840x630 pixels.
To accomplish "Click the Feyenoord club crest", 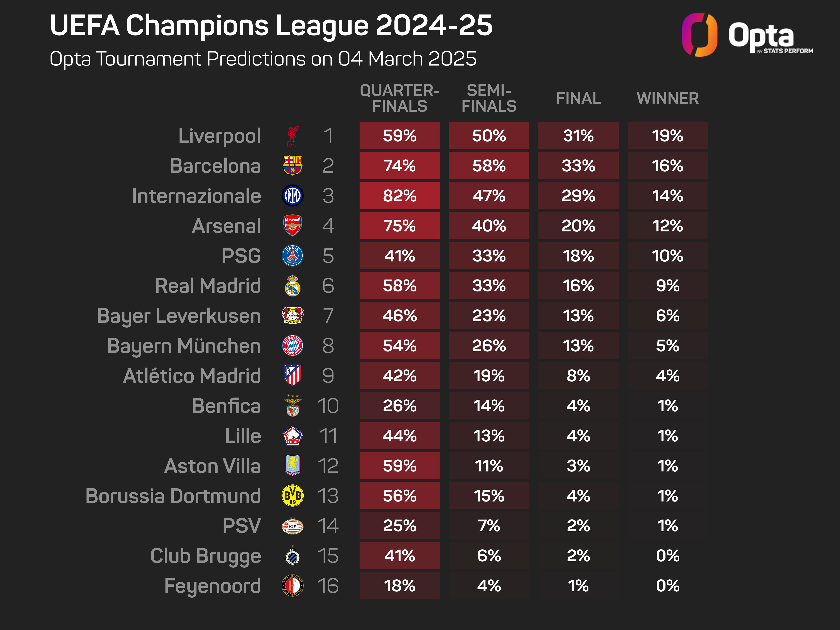I will pyautogui.click(x=292, y=585).
